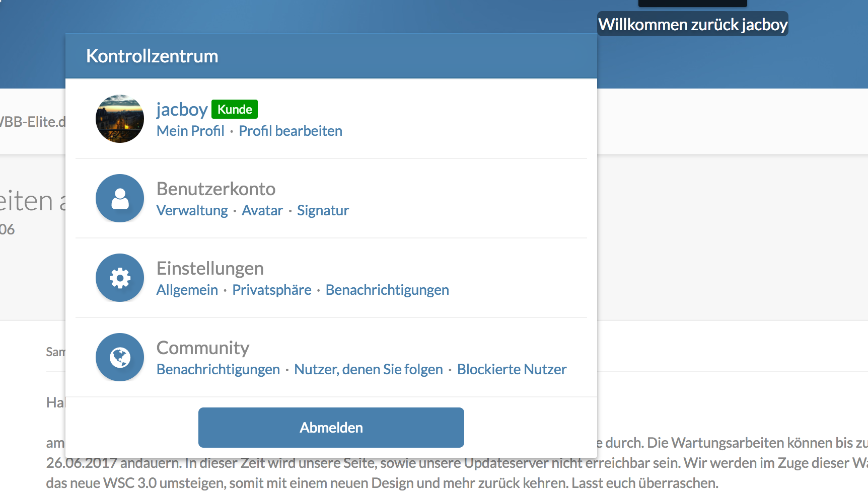
Task: Click the green Kunde badge
Action: click(x=235, y=109)
